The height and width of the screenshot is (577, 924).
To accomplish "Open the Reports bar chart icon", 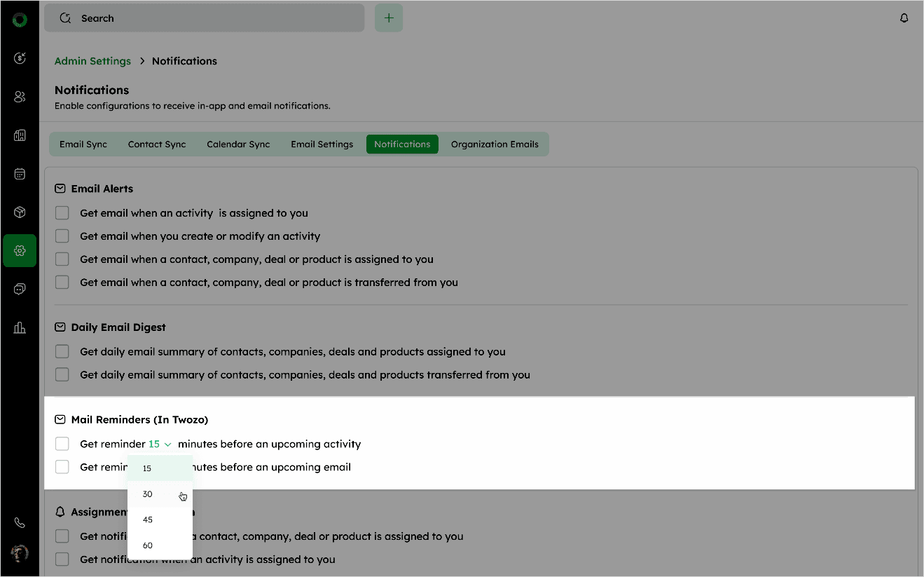I will (x=20, y=327).
